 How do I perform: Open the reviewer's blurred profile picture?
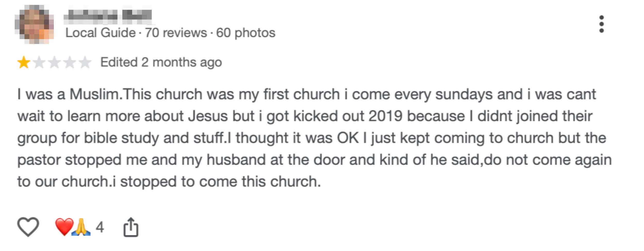click(x=34, y=24)
